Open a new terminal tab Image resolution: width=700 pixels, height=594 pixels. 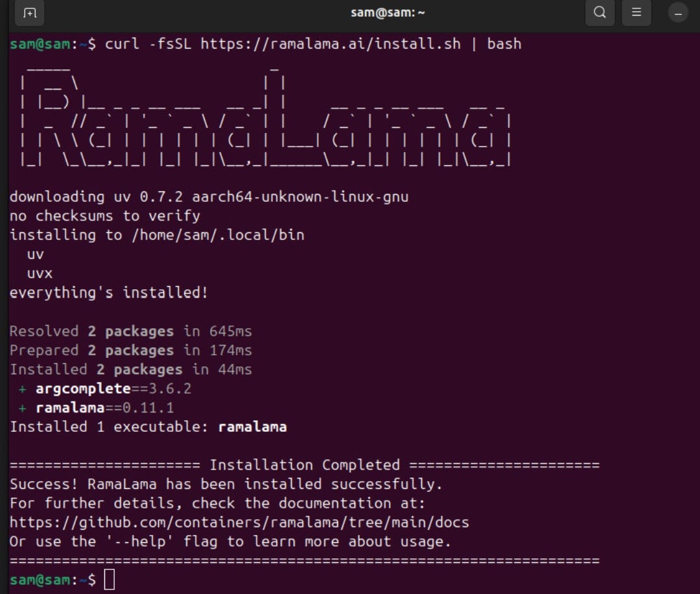29,13
